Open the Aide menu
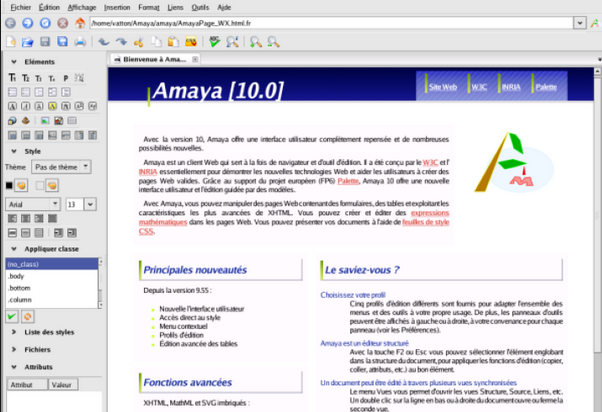This screenshot has width=602, height=412. [x=224, y=7]
